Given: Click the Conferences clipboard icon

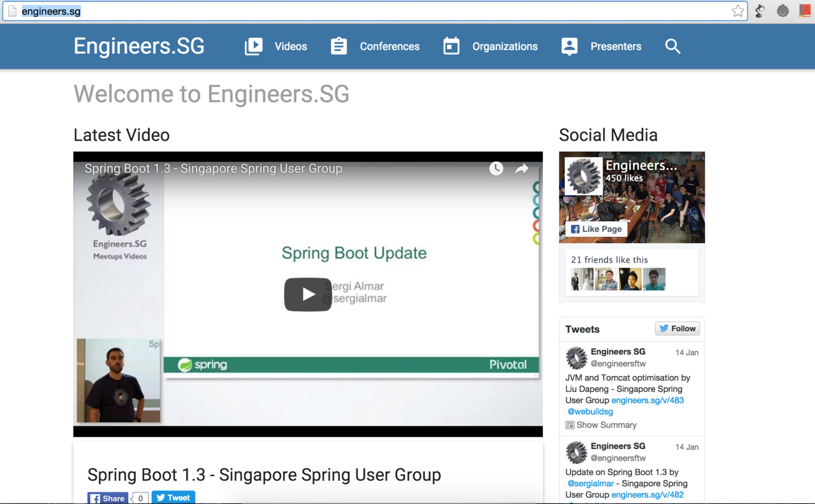Looking at the screenshot, I should point(339,46).
